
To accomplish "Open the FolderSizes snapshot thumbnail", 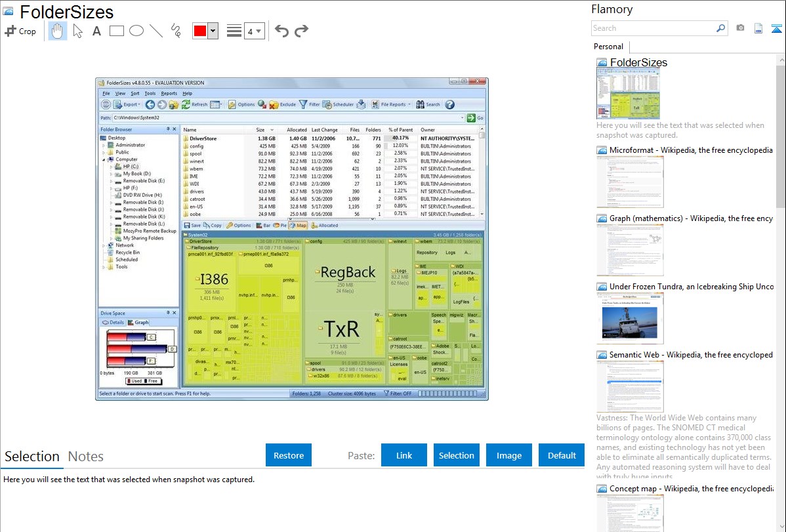I will click(x=628, y=94).
